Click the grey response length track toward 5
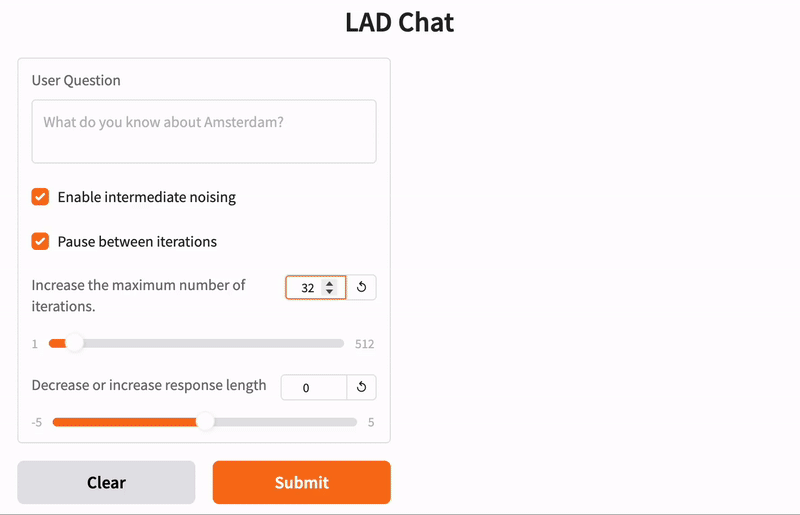800x515 pixels. (285, 422)
